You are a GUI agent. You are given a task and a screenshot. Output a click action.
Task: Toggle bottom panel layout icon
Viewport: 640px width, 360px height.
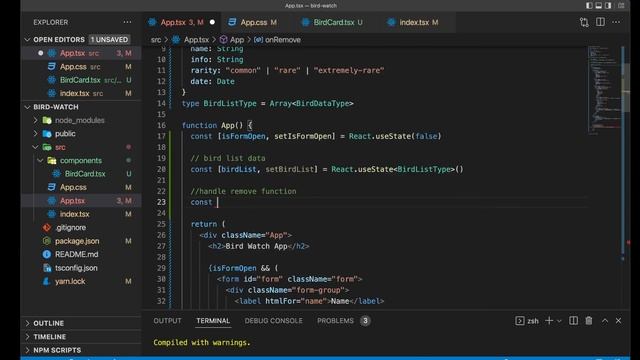coord(598,6)
